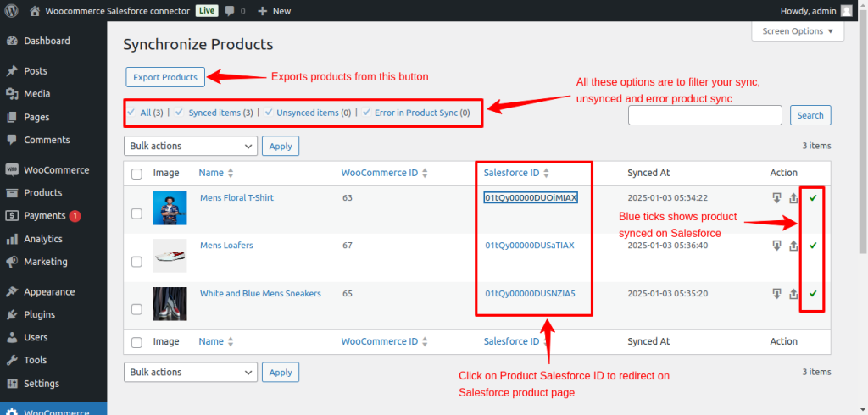Screen dimensions: 868x415
Task: Click import icon for Mens Floral T-Shirt
Action: click(776, 198)
